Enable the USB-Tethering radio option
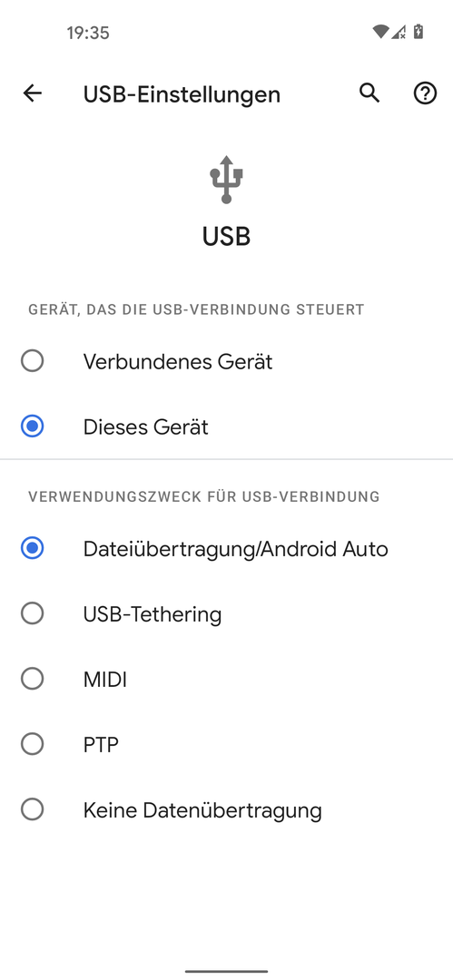Viewport: 453px width, 980px height. [32, 613]
